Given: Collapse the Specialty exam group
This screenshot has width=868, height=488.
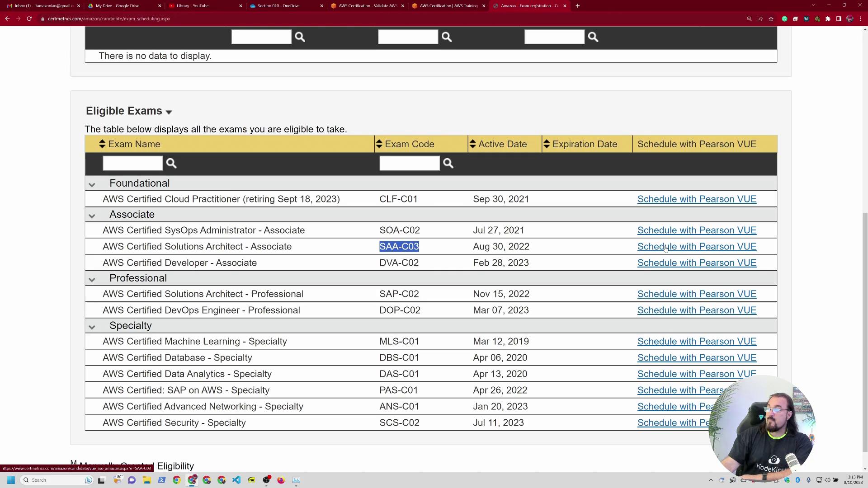Looking at the screenshot, I should (92, 327).
